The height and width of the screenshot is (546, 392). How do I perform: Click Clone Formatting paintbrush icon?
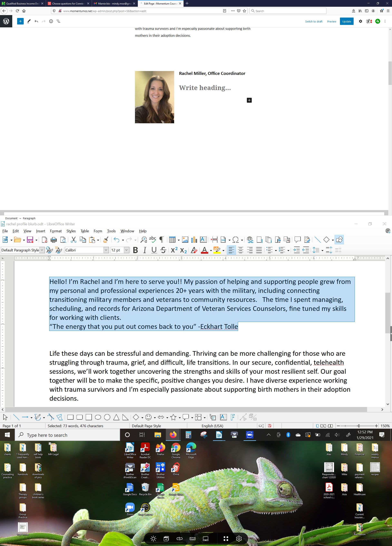(x=106, y=240)
